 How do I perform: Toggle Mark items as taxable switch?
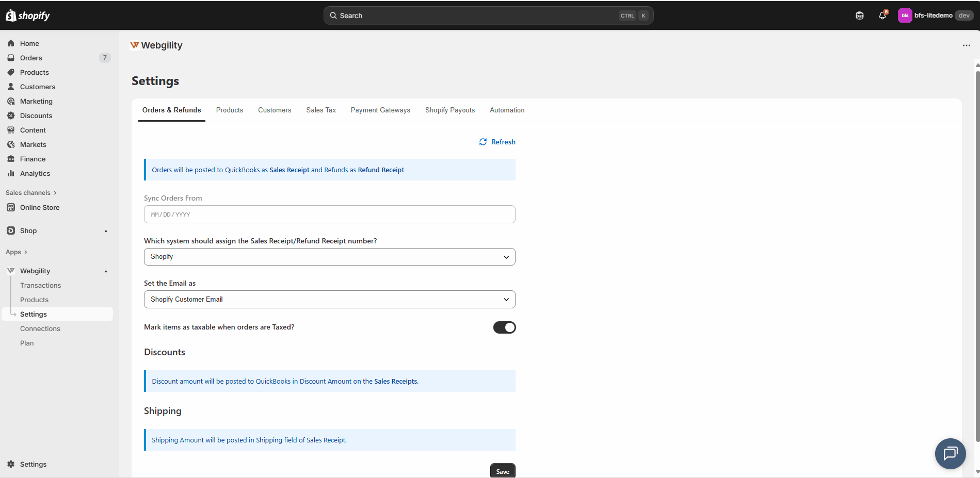(504, 327)
